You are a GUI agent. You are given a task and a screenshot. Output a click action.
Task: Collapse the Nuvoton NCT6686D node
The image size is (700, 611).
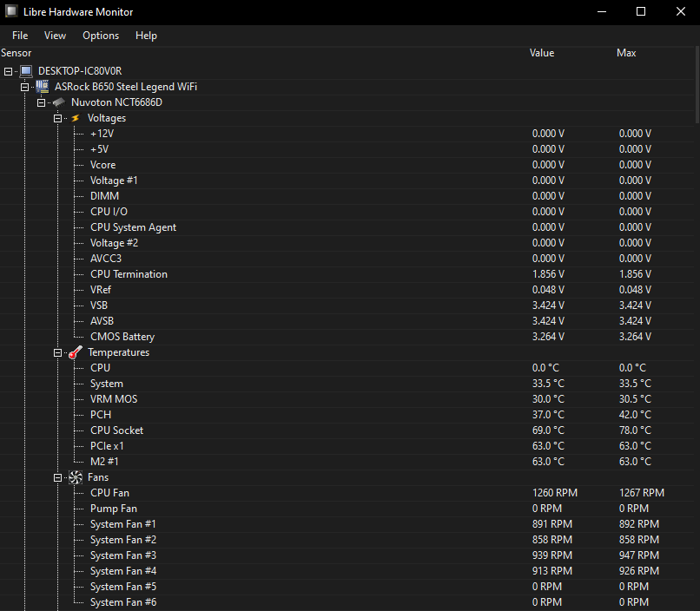click(42, 102)
